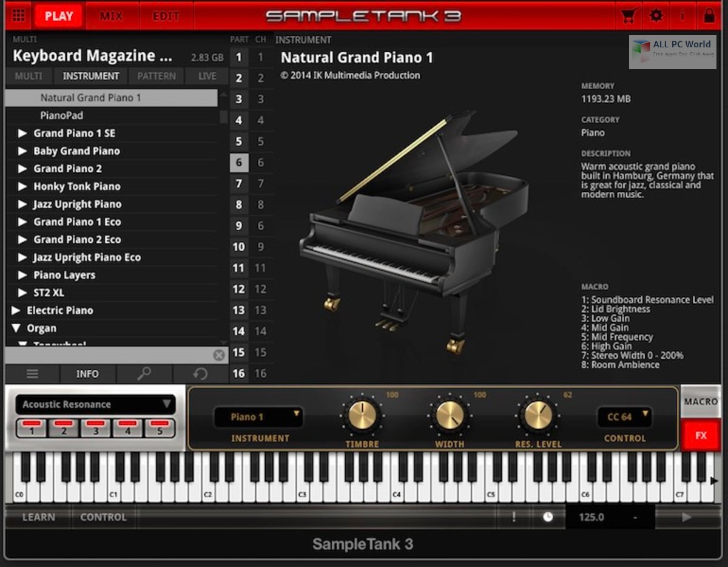Expand the Electric Piano category
728x567 pixels.
pyautogui.click(x=16, y=310)
